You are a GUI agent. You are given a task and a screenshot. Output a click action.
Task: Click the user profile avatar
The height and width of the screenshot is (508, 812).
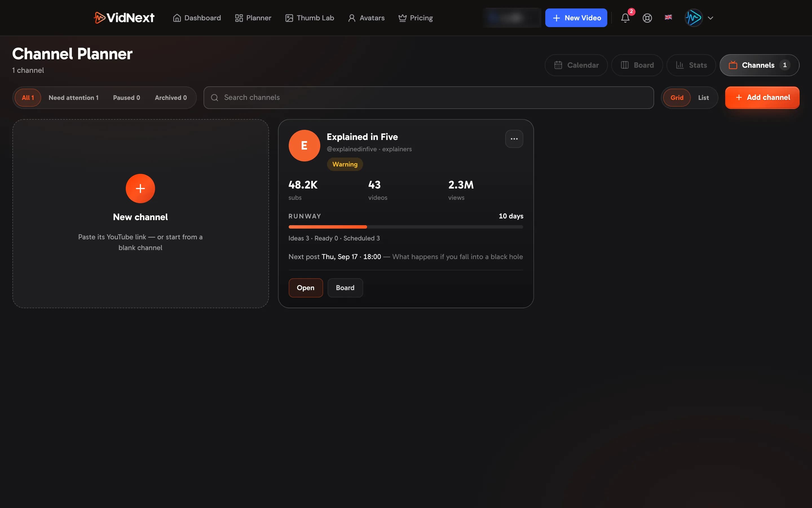click(x=694, y=18)
